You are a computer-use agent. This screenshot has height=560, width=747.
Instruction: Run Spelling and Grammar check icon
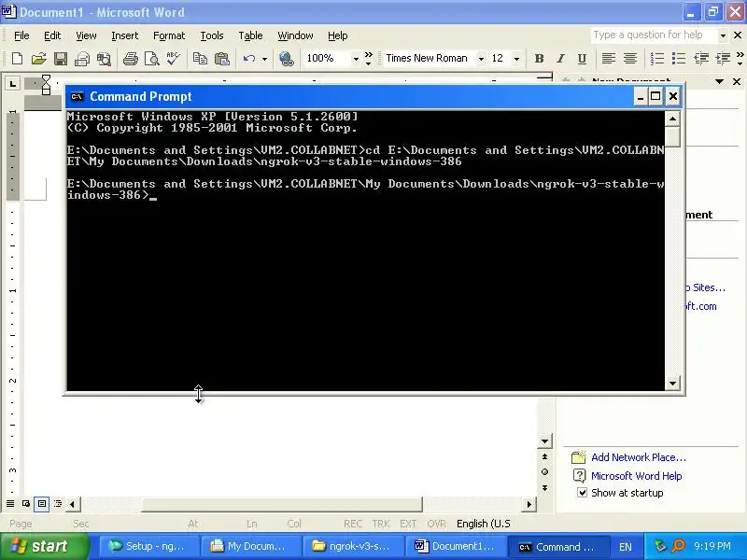173,59
